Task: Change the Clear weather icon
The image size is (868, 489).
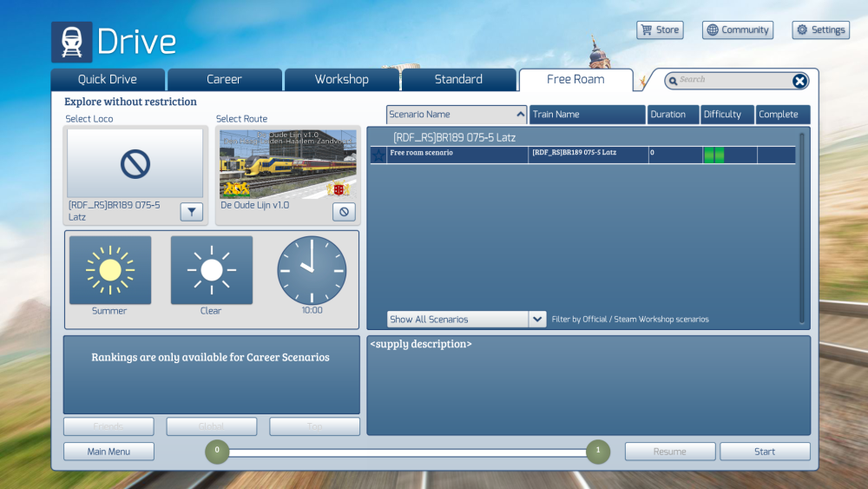Action: pos(212,270)
